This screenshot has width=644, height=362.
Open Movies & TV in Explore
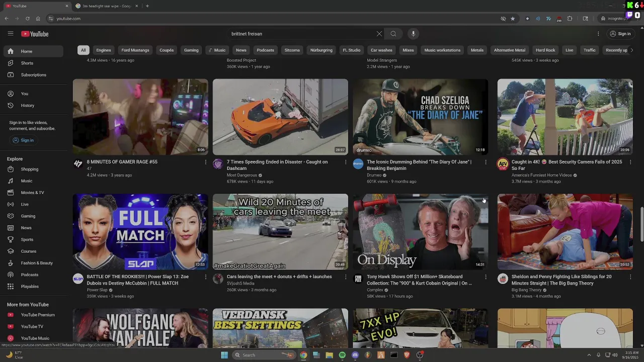point(33,193)
